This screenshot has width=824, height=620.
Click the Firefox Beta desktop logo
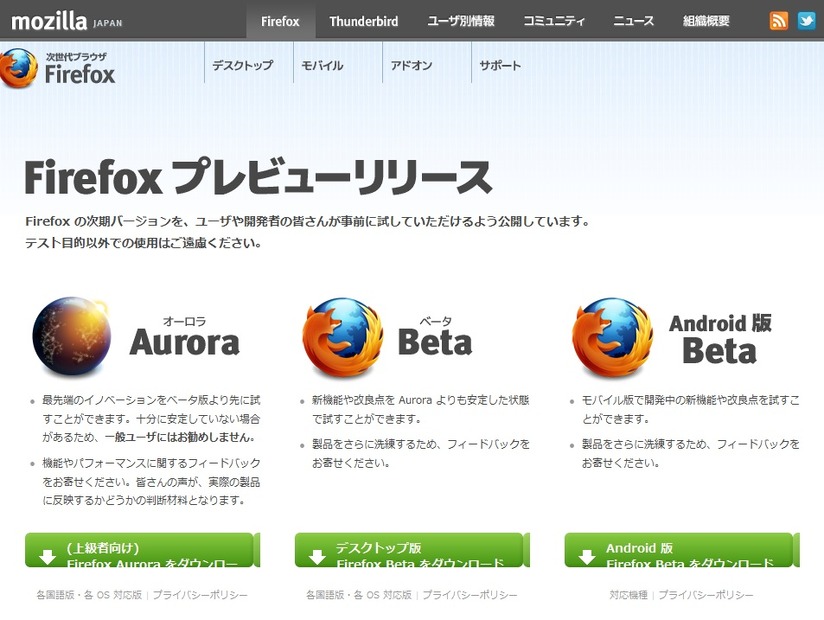click(342, 337)
